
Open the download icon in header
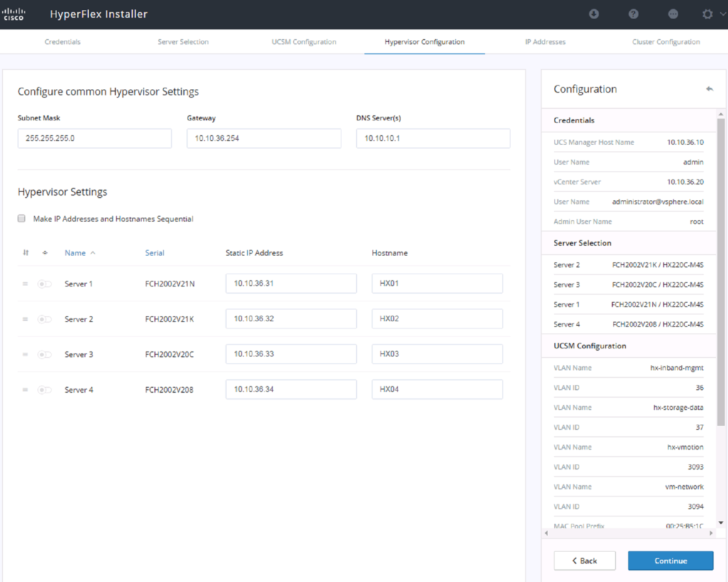click(594, 14)
